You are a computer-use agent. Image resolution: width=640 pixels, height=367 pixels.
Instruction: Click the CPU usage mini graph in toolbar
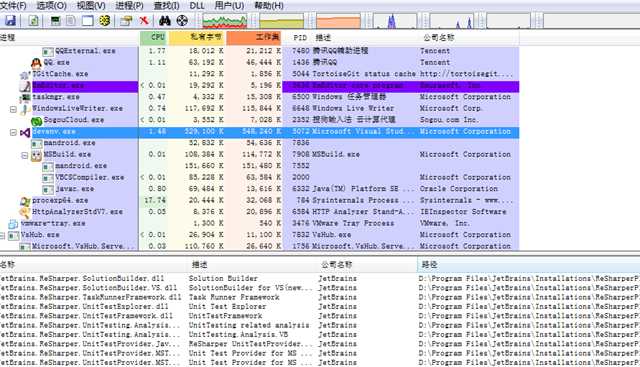click(224, 20)
